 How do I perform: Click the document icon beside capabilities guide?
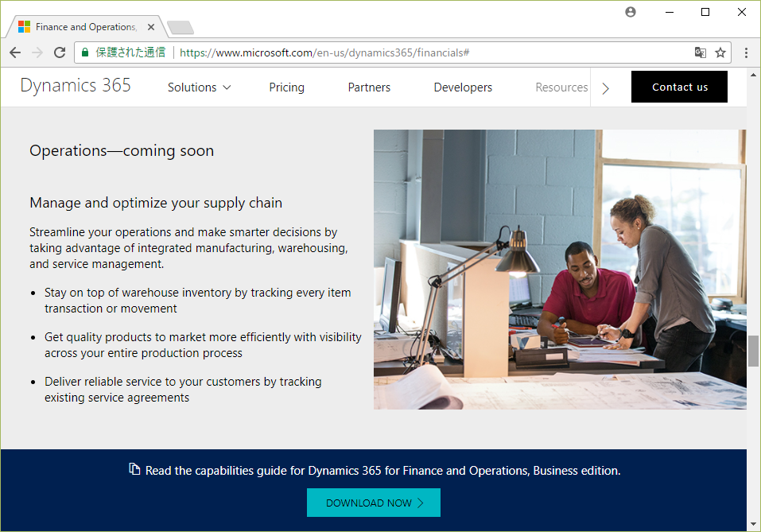click(x=134, y=469)
